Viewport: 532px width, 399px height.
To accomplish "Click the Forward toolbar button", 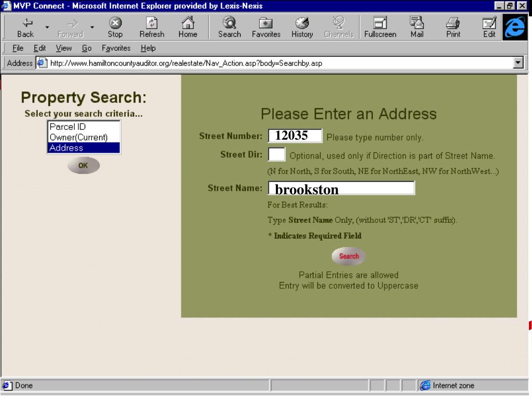I will 70,28.
